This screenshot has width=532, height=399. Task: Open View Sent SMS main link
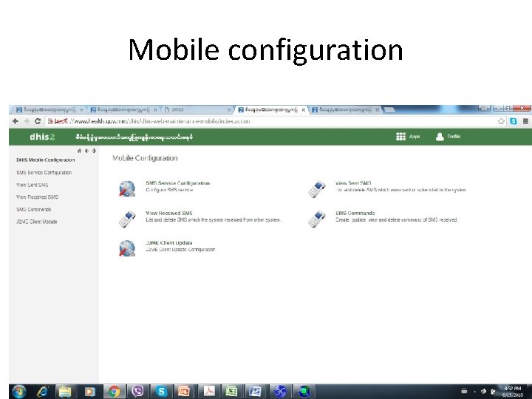tap(353, 183)
